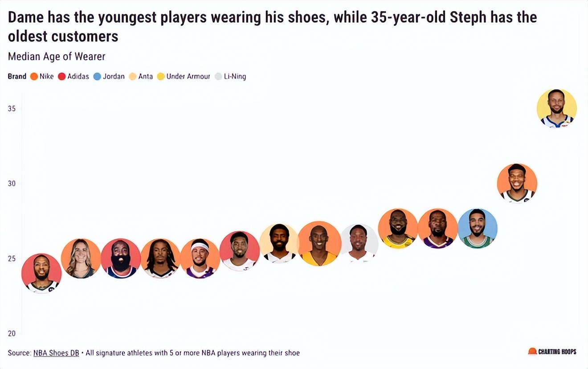Screen dimensions: 588x369
Task: Select the portrait of the heavily bearded player
Action: (121, 258)
